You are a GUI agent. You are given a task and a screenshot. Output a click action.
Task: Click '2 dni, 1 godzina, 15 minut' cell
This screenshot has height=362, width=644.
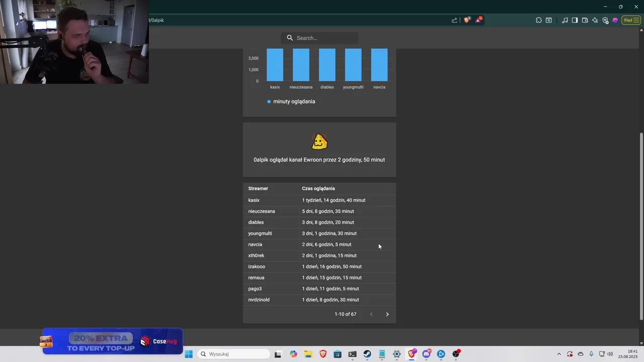click(x=329, y=255)
